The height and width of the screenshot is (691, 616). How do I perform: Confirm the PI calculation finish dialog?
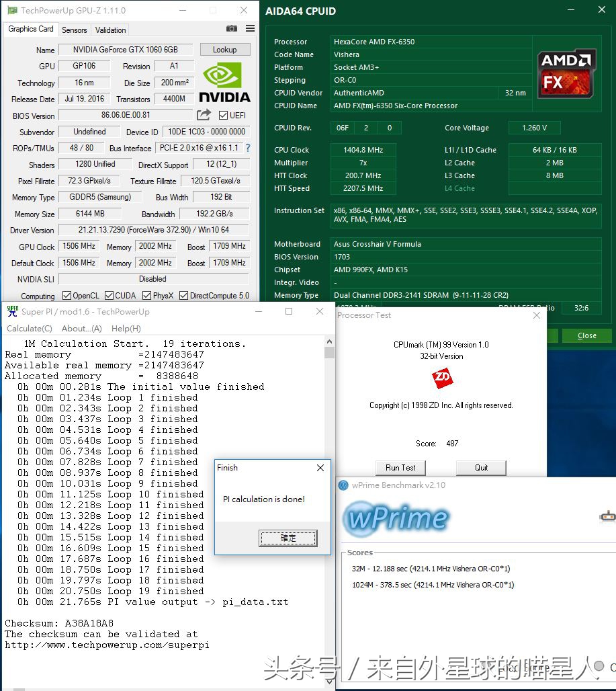(287, 538)
